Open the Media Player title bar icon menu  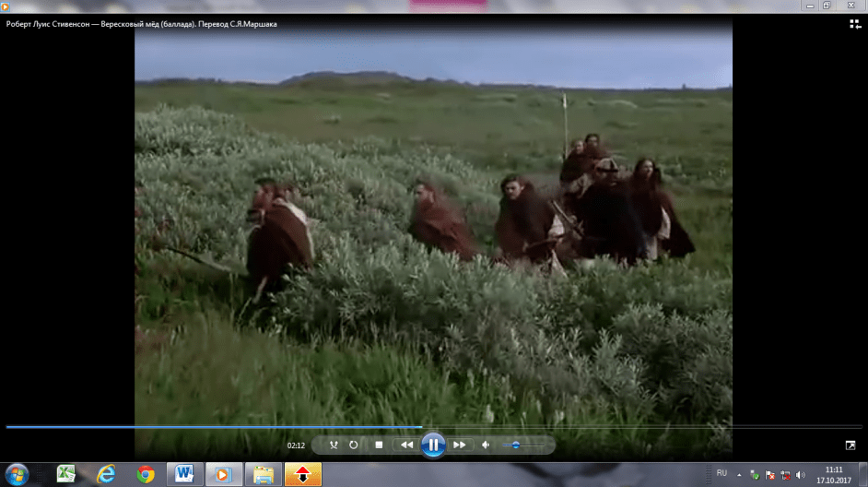(x=5, y=6)
